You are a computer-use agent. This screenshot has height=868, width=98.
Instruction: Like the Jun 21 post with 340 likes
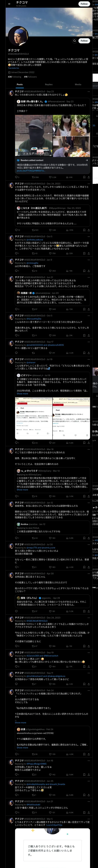(x=52, y=309)
